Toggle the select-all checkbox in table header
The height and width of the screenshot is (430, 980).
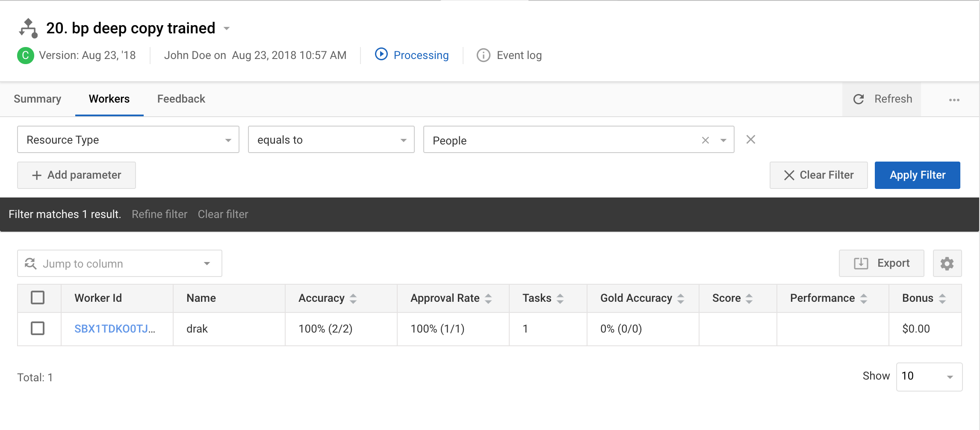pyautogui.click(x=38, y=297)
